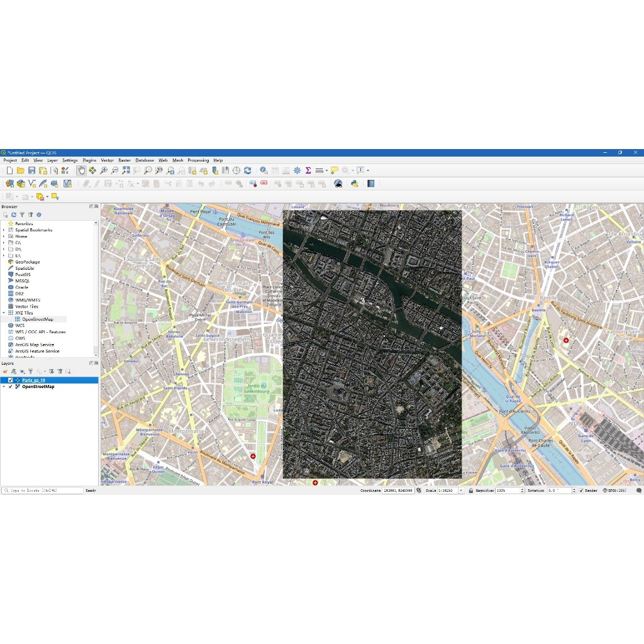Click Add Group icon in Layers panel

(x=14, y=371)
